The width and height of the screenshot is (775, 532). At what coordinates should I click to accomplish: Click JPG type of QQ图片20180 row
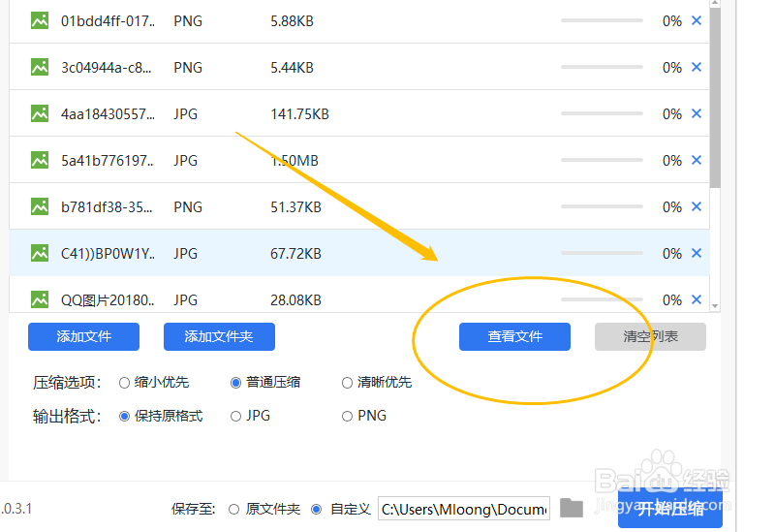tap(185, 300)
